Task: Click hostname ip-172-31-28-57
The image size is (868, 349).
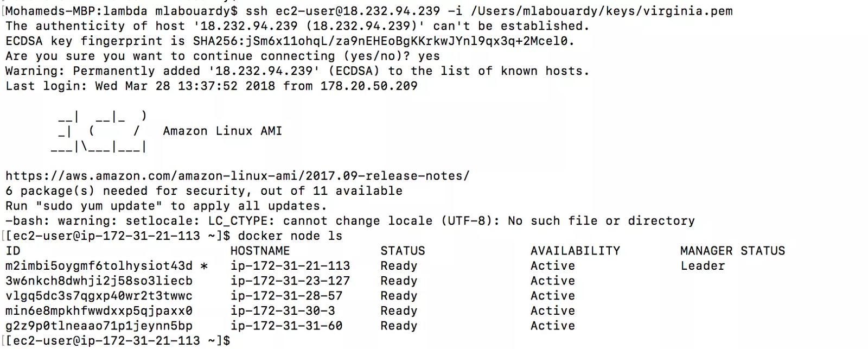Action: click(x=286, y=296)
